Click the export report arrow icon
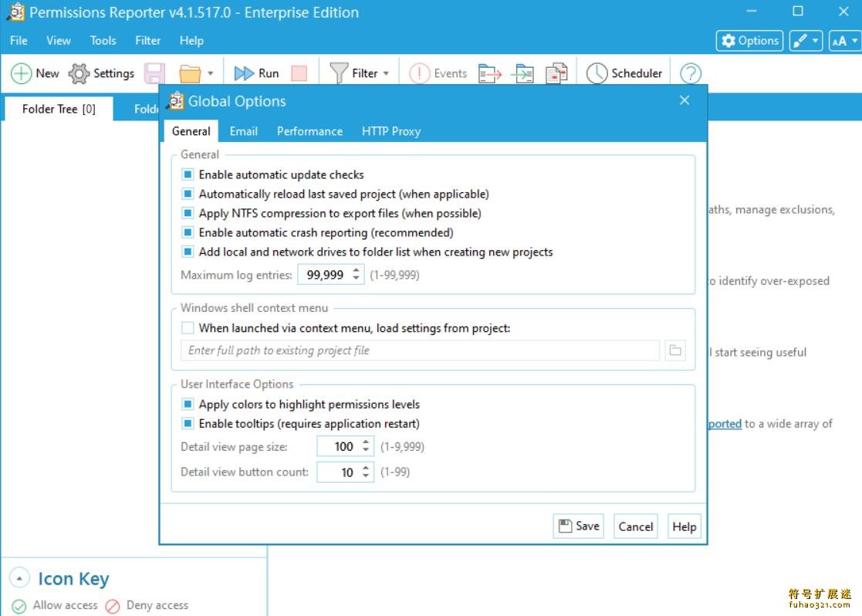Image resolution: width=862 pixels, height=616 pixels. click(490, 73)
